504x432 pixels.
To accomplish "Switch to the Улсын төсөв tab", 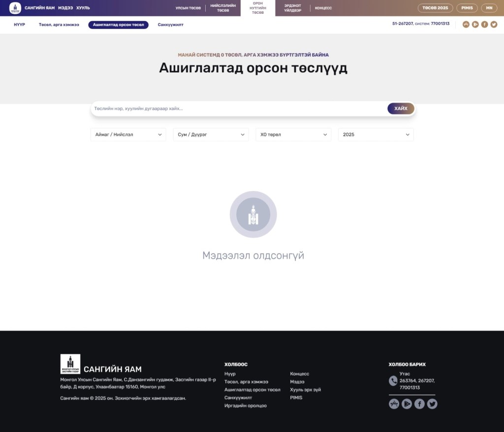I will click(188, 8).
